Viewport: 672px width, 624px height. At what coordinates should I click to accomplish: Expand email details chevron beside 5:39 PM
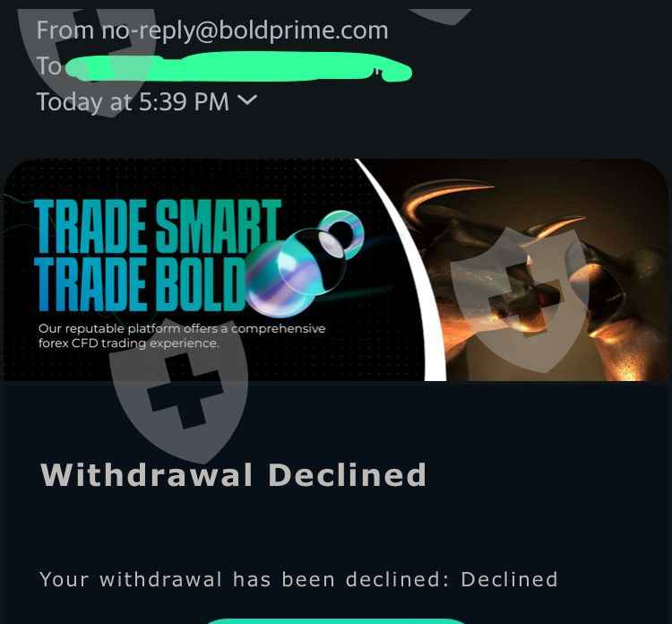click(x=247, y=100)
